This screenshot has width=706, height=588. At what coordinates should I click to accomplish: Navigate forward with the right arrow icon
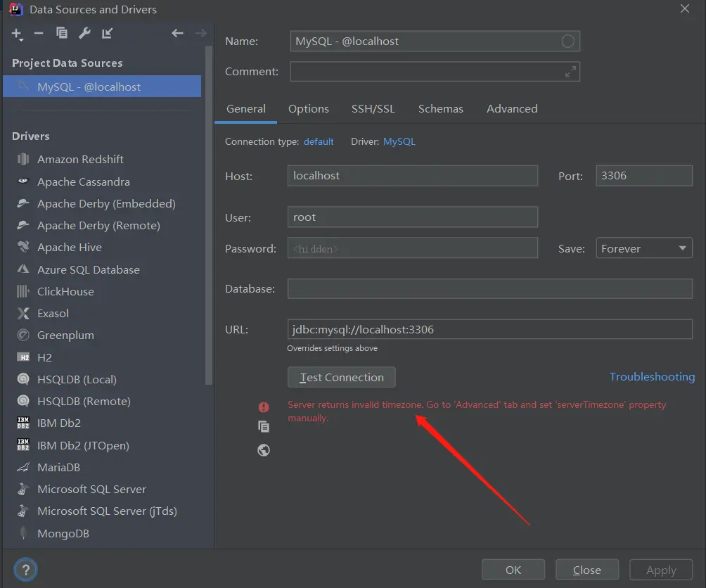pos(201,33)
